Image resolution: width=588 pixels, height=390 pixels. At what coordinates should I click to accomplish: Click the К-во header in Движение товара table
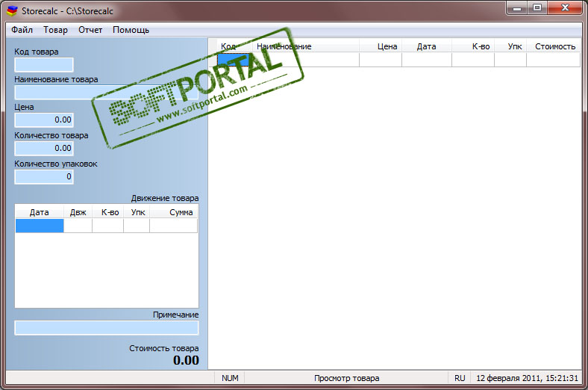[x=108, y=212]
